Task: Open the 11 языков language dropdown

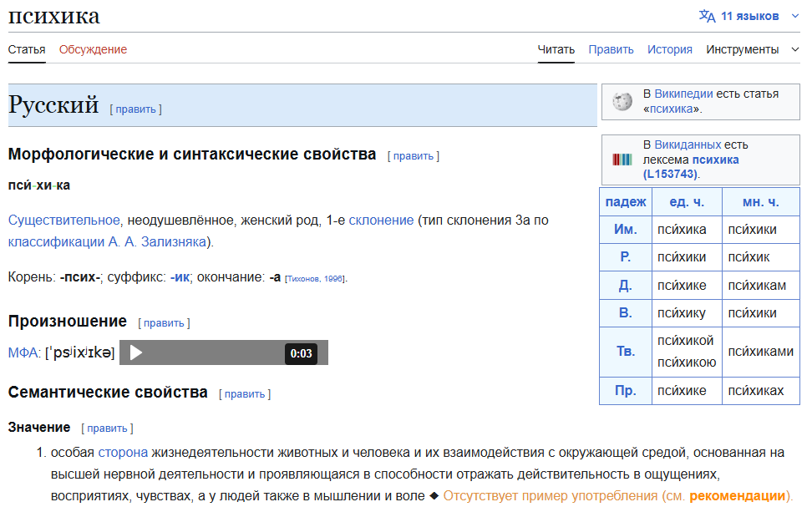Action: click(750, 16)
